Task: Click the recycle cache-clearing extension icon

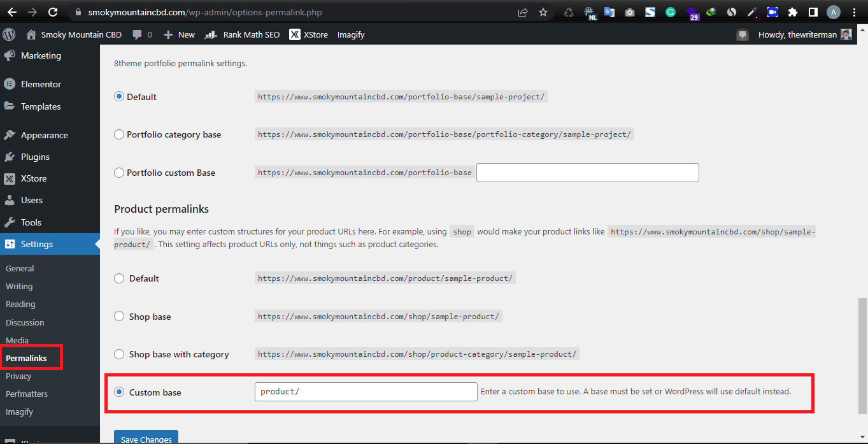Action: 569,12
